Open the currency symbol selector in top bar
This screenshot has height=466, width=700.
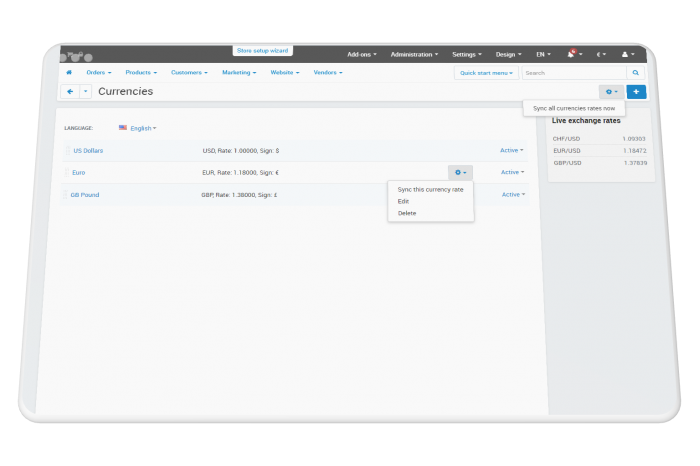(x=601, y=54)
